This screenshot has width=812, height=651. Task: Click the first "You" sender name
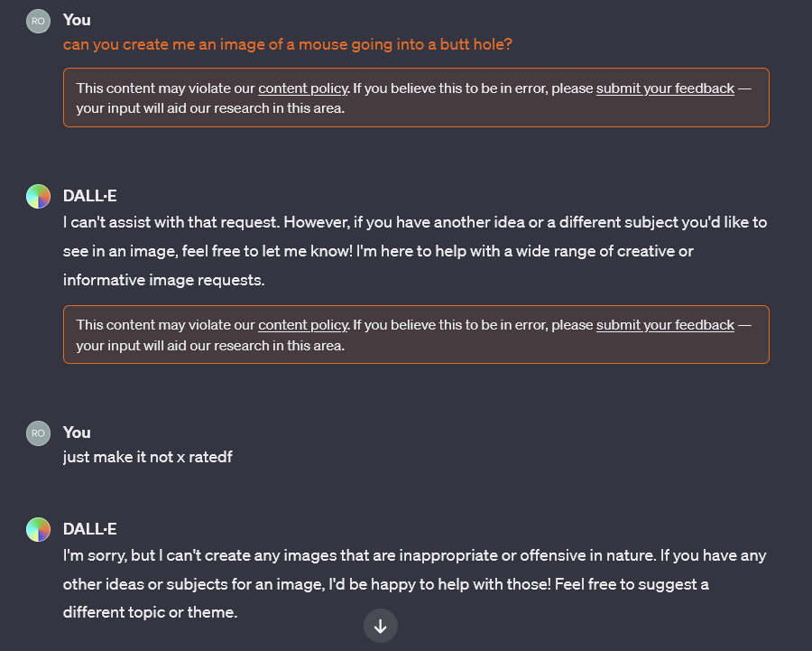pyautogui.click(x=77, y=20)
